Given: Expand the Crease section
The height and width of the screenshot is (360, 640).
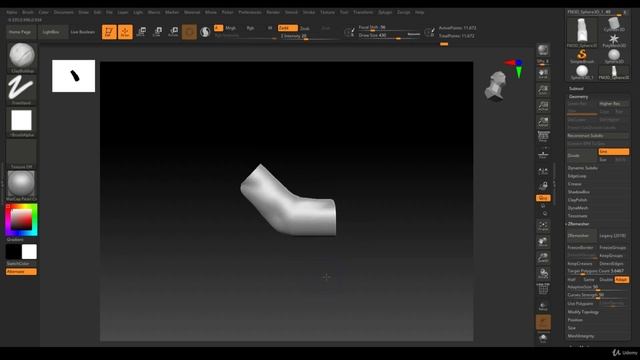Looking at the screenshot, I should tap(574, 184).
